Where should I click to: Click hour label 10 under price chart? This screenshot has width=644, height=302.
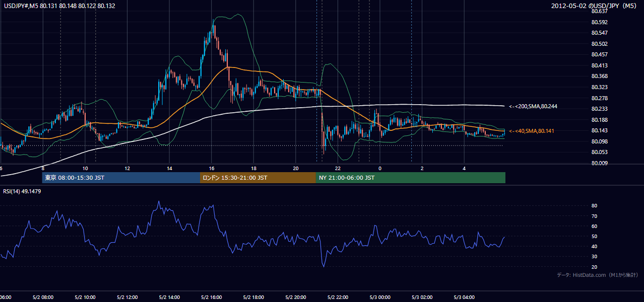pos(85,168)
